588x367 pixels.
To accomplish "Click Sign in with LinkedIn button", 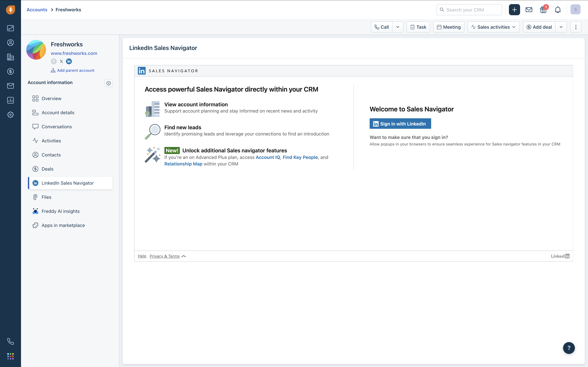I will pyautogui.click(x=400, y=124).
